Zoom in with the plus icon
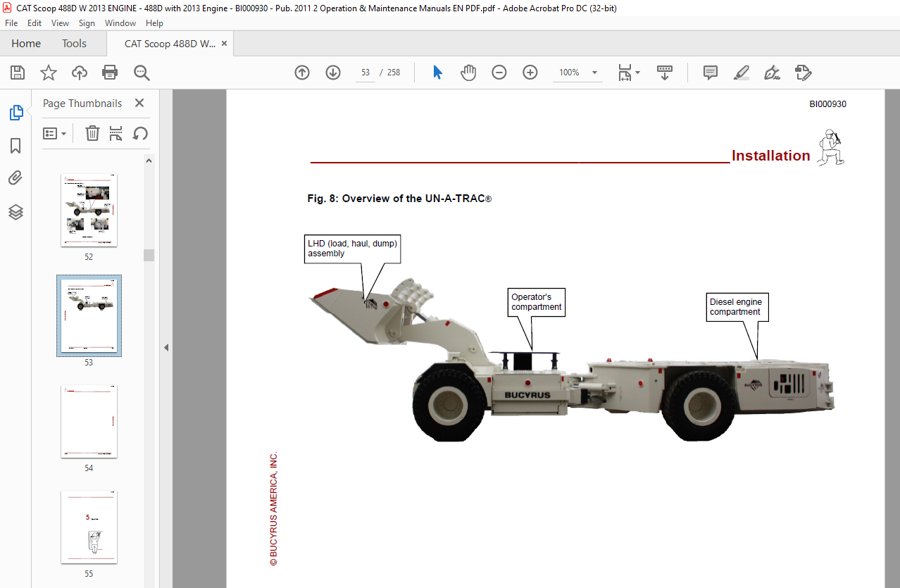The height and width of the screenshot is (588, 900). [x=530, y=73]
